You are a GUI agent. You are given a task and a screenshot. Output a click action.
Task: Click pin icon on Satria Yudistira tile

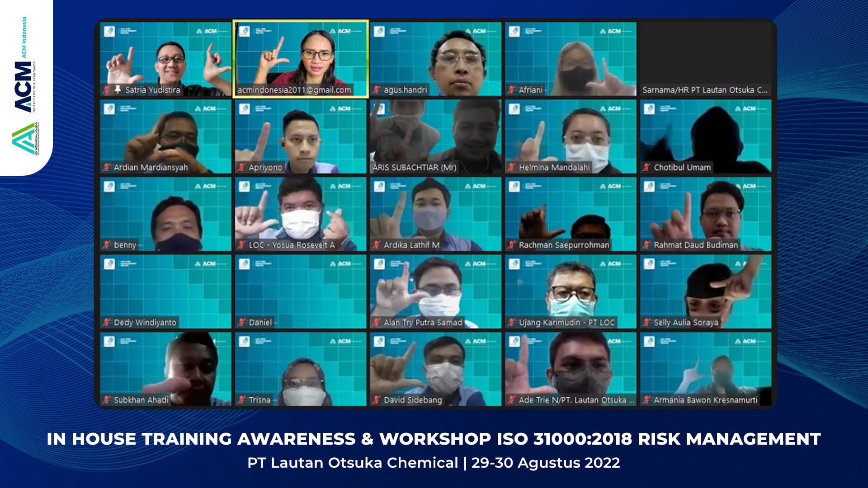coord(118,89)
